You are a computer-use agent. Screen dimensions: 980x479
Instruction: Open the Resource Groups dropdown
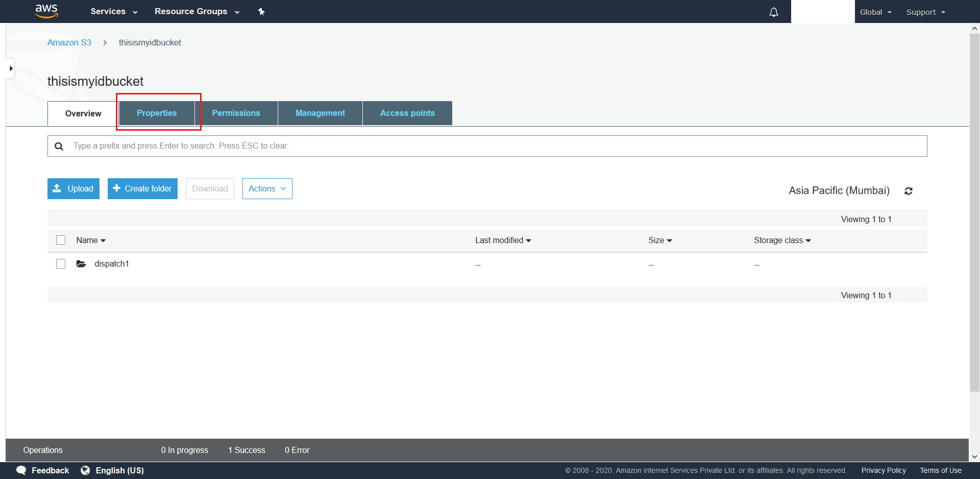[x=197, y=11]
